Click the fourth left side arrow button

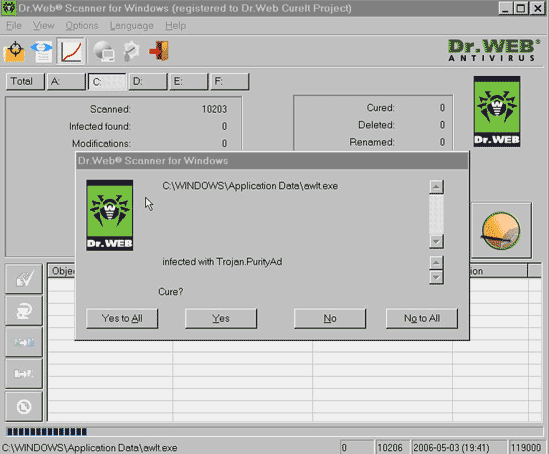[24, 373]
